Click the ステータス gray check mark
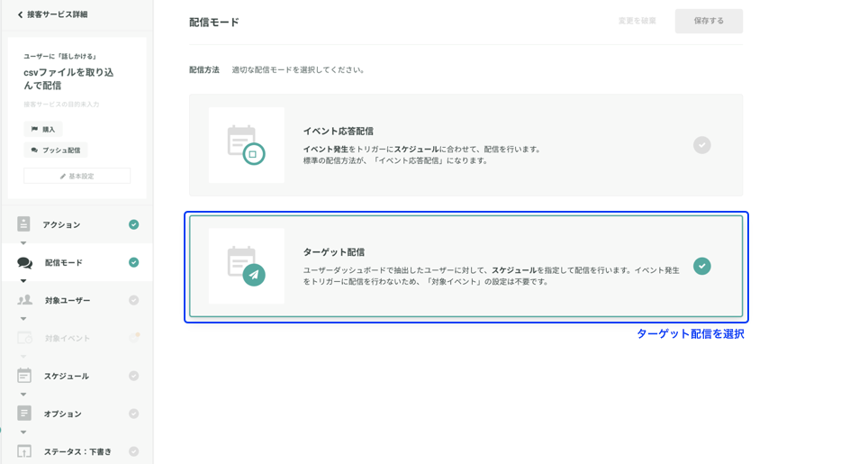868x464 pixels. click(133, 451)
